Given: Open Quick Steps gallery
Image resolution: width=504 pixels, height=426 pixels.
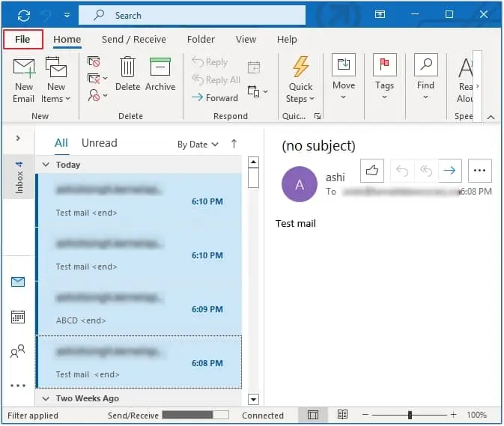Looking at the screenshot, I should [300, 80].
